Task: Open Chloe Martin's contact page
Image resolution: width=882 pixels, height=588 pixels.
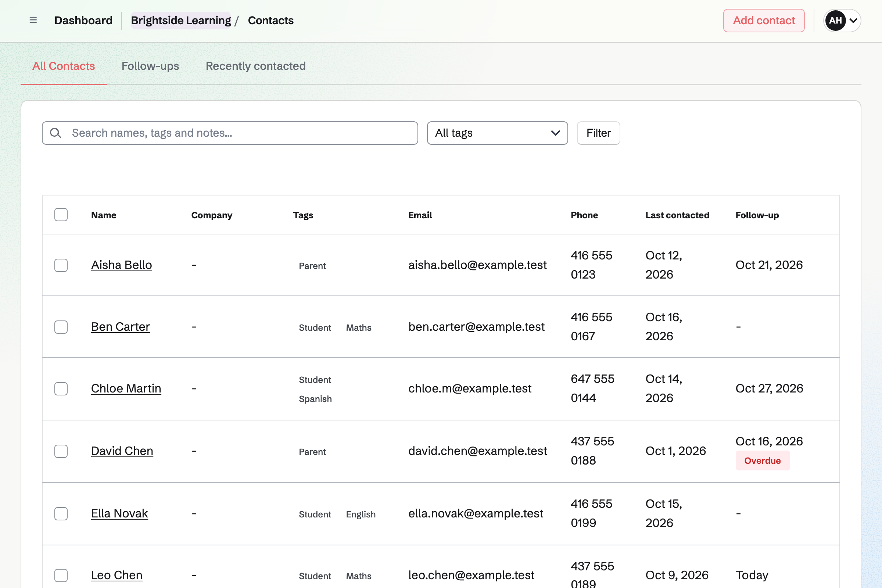Action: tap(126, 388)
